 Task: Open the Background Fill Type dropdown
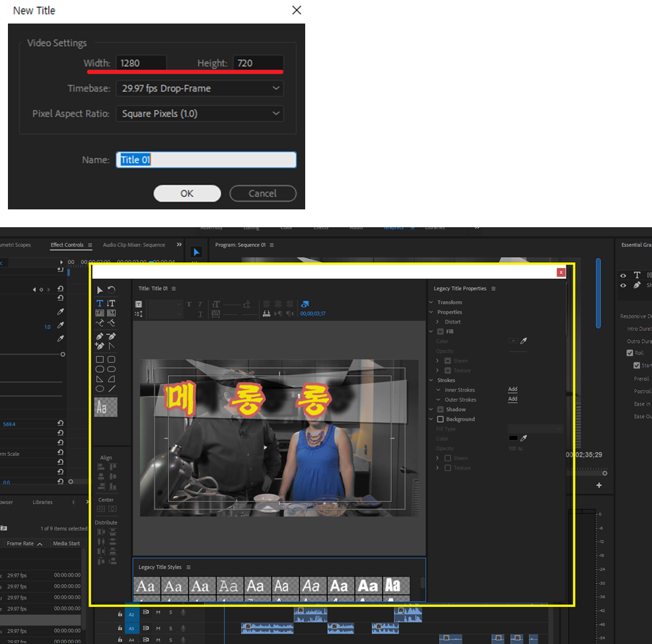point(536,429)
